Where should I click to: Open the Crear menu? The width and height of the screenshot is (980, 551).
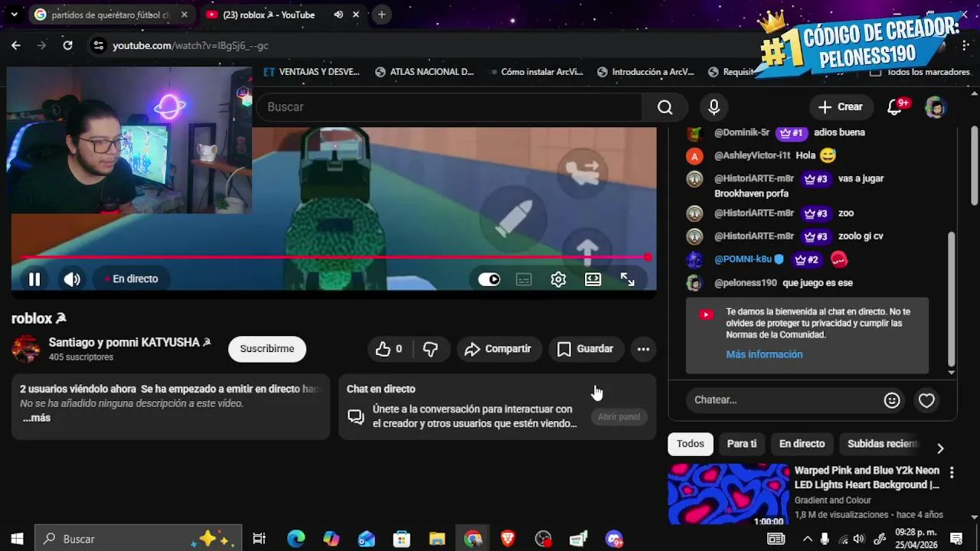(x=840, y=107)
